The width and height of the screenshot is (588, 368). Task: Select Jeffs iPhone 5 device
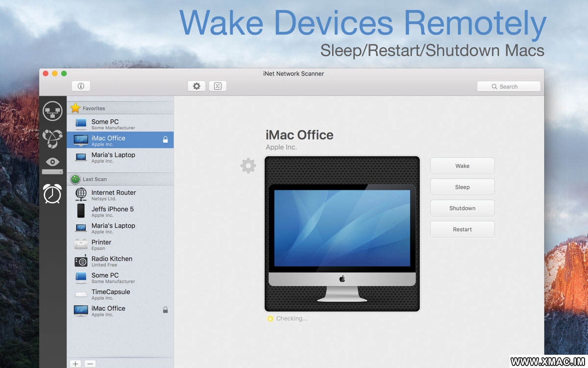point(120,211)
